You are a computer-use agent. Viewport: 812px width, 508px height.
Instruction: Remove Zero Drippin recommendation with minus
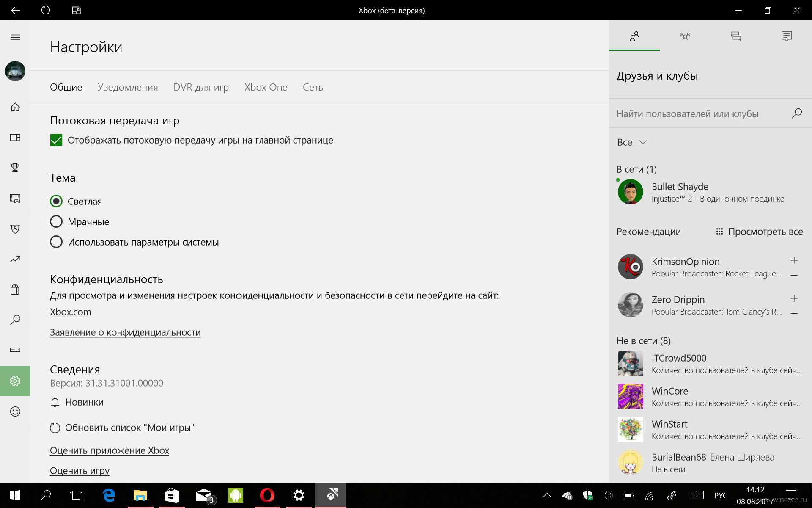coord(794,314)
